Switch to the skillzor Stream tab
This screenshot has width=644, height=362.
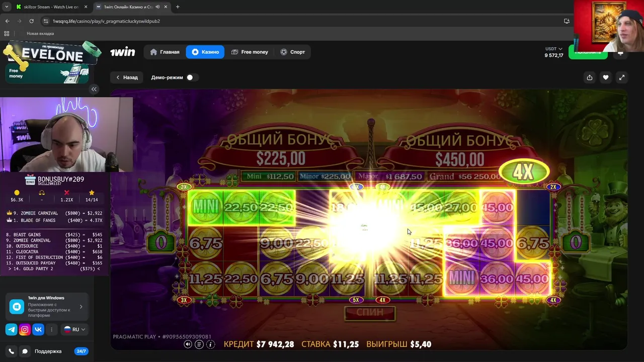[x=51, y=7]
